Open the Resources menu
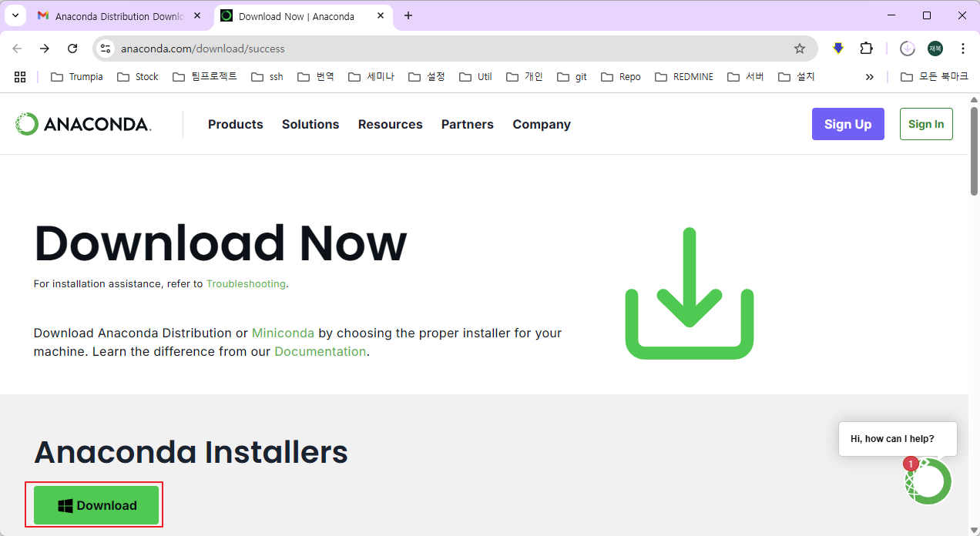 [x=391, y=124]
